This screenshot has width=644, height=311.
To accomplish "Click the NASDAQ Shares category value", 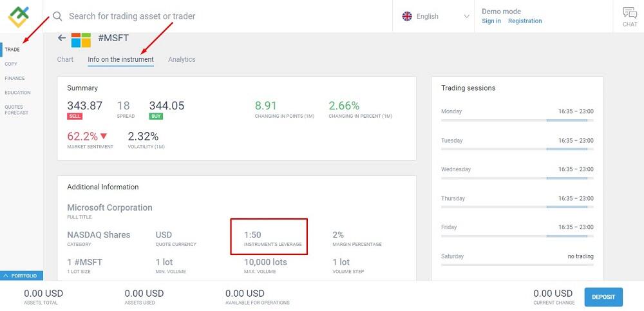I will pyautogui.click(x=99, y=234).
